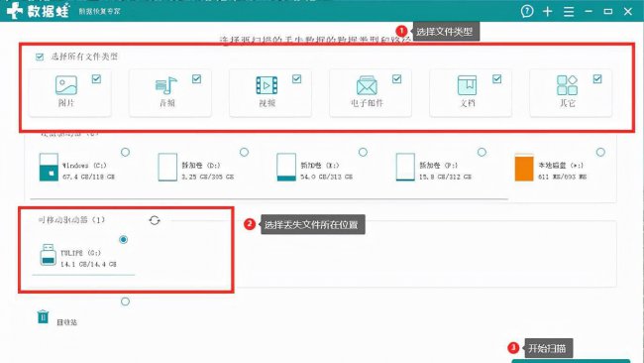Select the 本地磁盘 (*:) radio button

pos(600,152)
